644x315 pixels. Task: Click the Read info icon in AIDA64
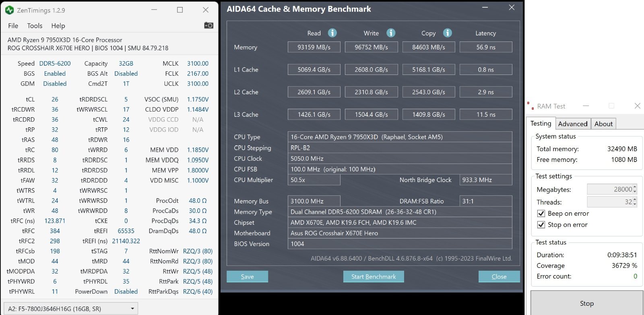pos(332,33)
